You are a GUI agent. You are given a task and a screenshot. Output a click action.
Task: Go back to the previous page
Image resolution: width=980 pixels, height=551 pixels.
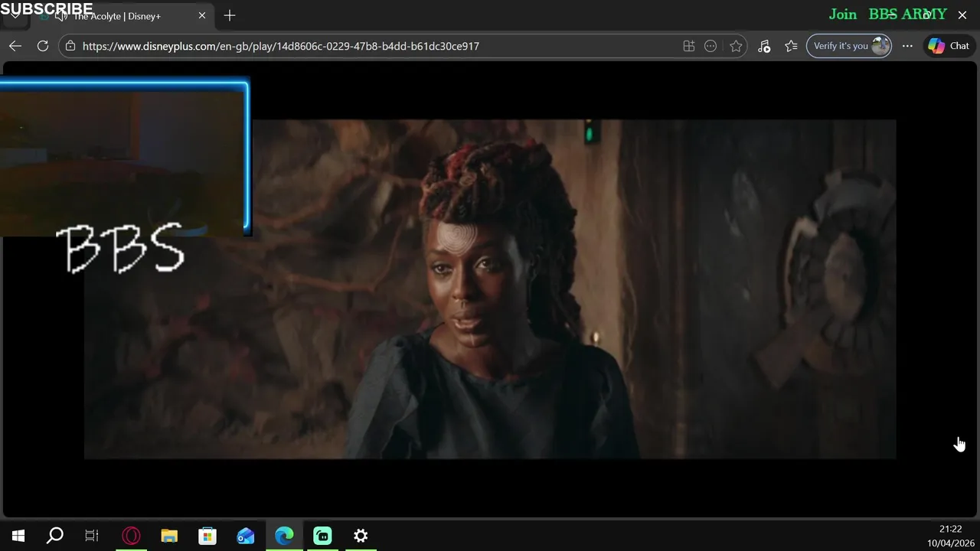[x=15, y=46]
